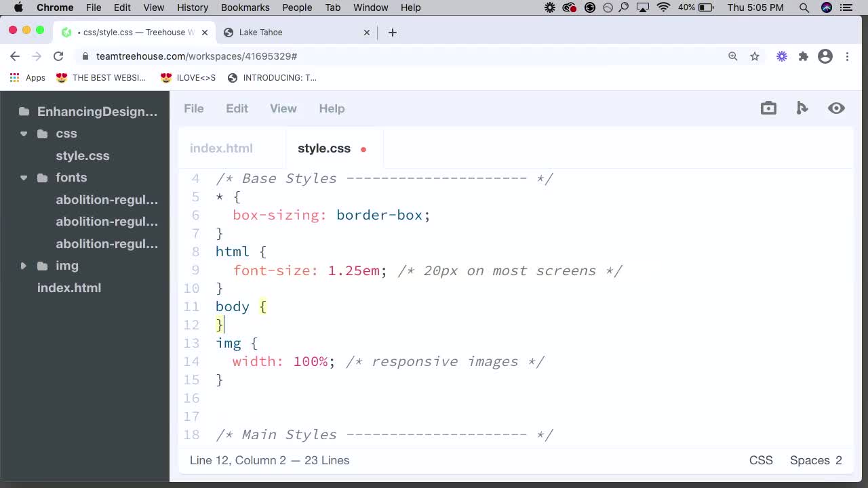Image resolution: width=868 pixels, height=488 pixels.
Task: Fork the workspace using the fork icon
Action: coord(802,108)
